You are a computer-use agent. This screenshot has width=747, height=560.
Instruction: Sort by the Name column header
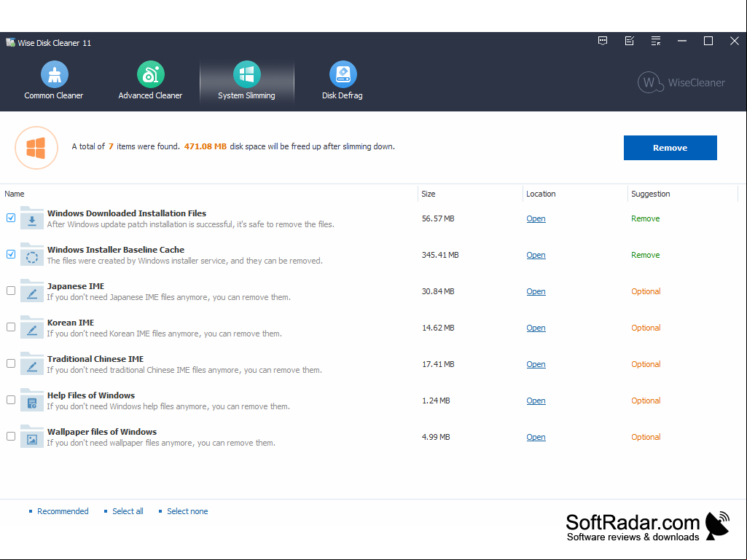pos(15,194)
